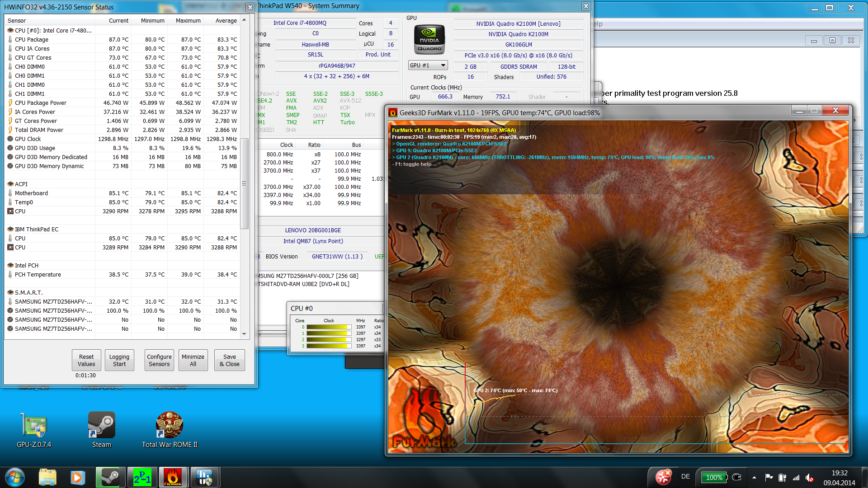Click the Windows Start orb
Image resolution: width=868 pixels, height=488 pixels.
point(15,477)
